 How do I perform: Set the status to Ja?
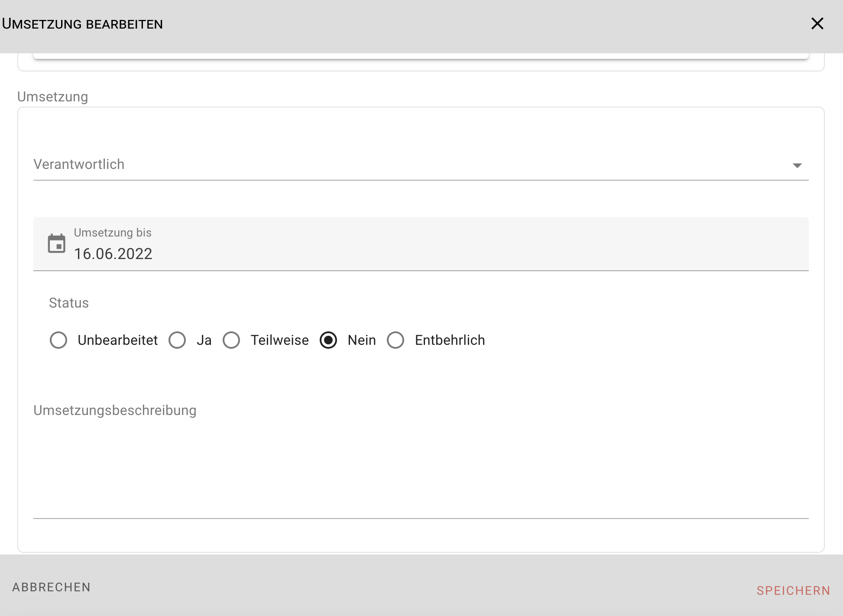177,340
